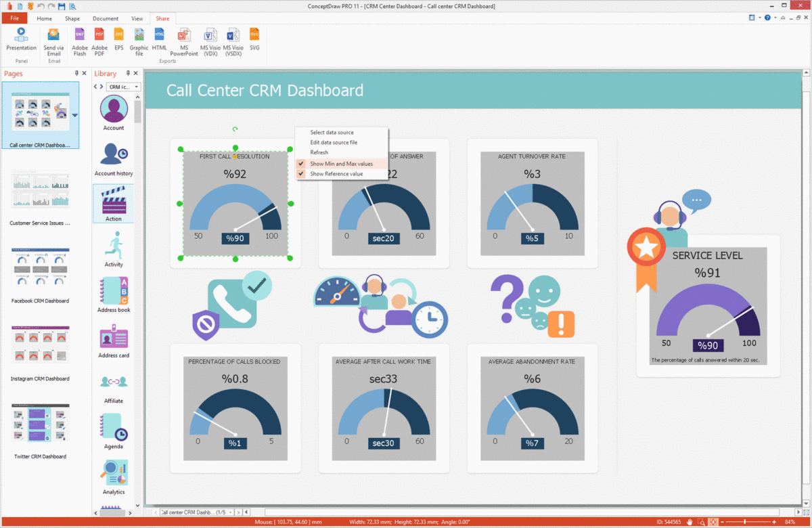The image size is (812, 528).
Task: Export diagram as HTML
Action: 160,39
